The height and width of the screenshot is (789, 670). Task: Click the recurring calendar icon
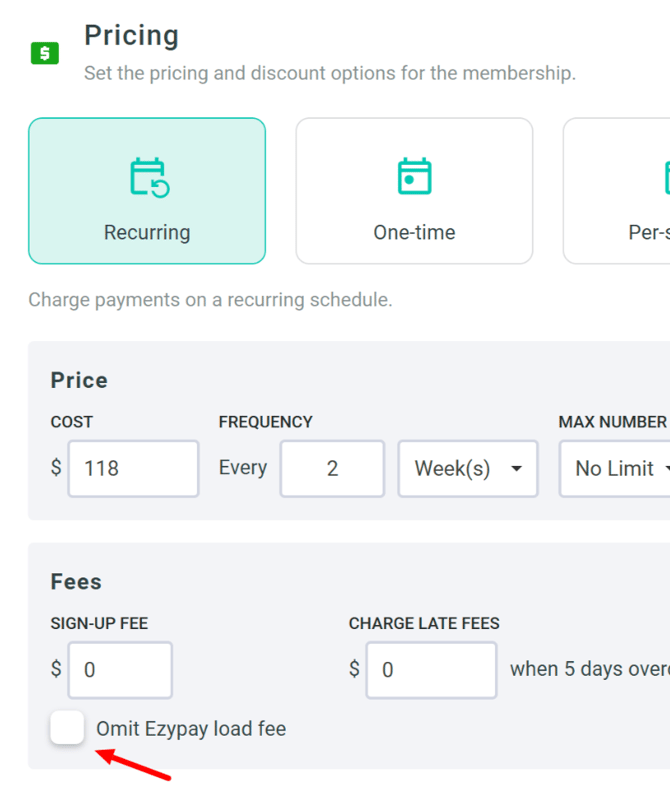tap(149, 178)
